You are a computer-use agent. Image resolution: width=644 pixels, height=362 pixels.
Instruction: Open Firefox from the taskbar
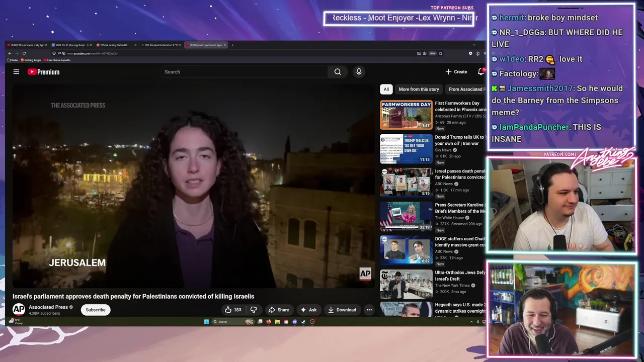[x=268, y=322]
